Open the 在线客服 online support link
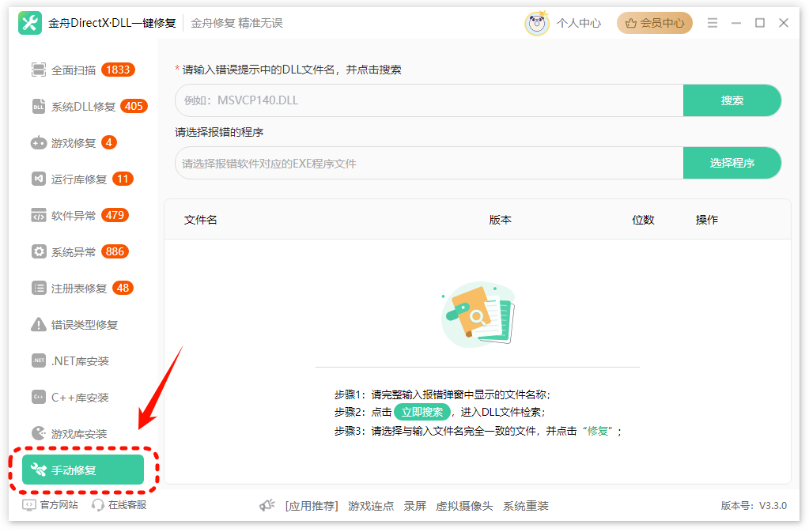Screen dimensions: 809x532 pos(119,505)
